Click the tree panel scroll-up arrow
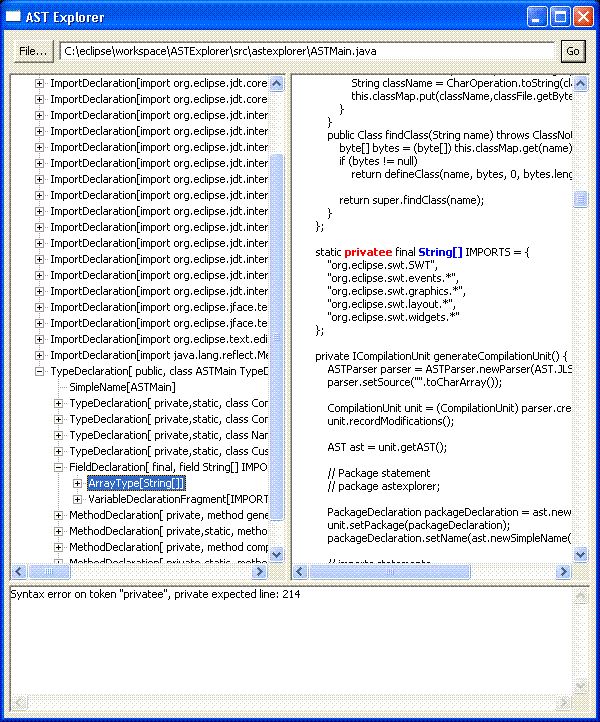Screen dimensions: 600x722 point(277,83)
